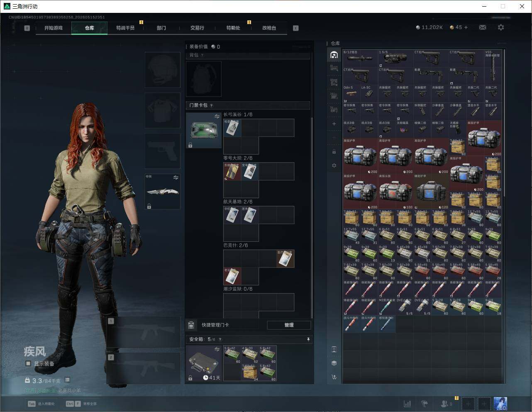The height and width of the screenshot is (412, 532).
Task: Go to the 交易行 tab
Action: click(197, 28)
